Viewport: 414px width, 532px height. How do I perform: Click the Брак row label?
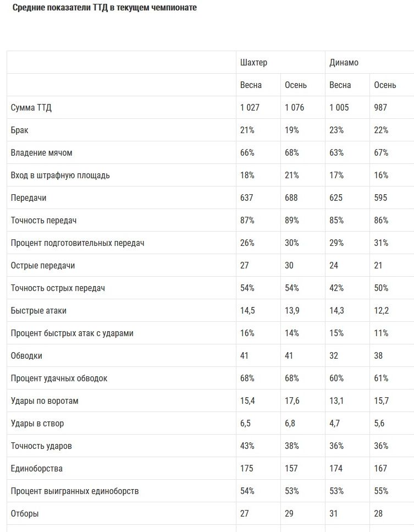[x=20, y=130]
